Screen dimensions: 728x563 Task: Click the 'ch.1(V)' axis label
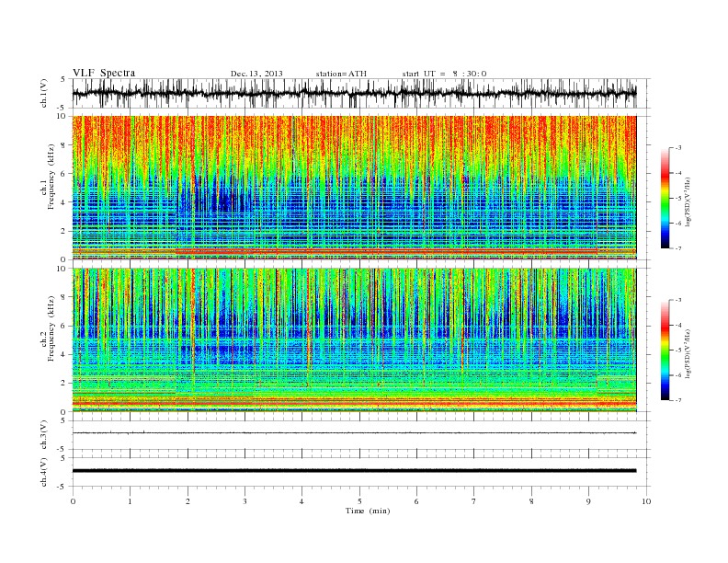(x=44, y=93)
